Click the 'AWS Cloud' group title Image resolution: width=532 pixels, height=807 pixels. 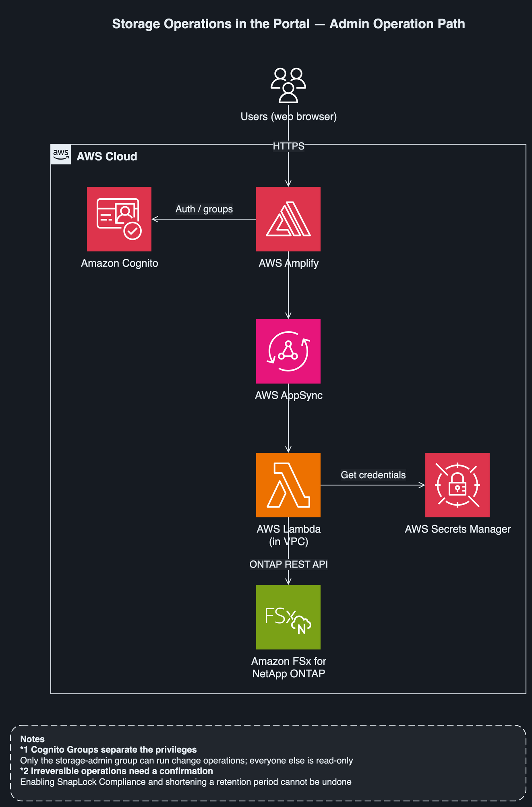click(107, 156)
